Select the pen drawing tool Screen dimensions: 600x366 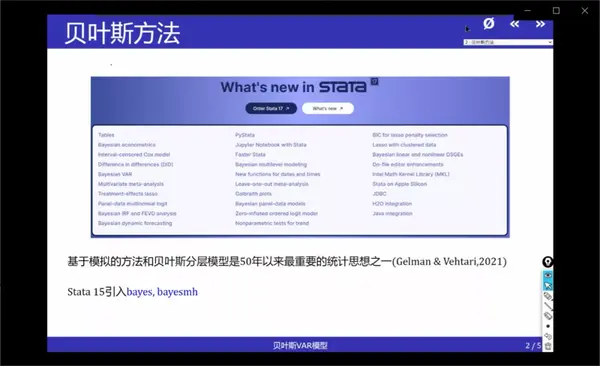coord(548,296)
